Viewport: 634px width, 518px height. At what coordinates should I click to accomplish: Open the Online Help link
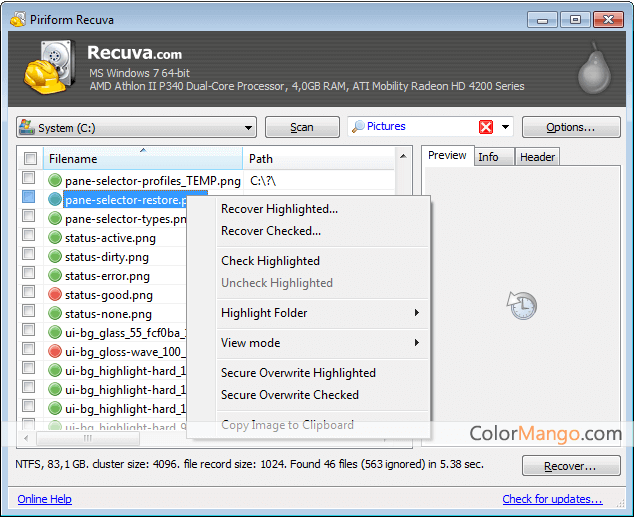[44, 499]
